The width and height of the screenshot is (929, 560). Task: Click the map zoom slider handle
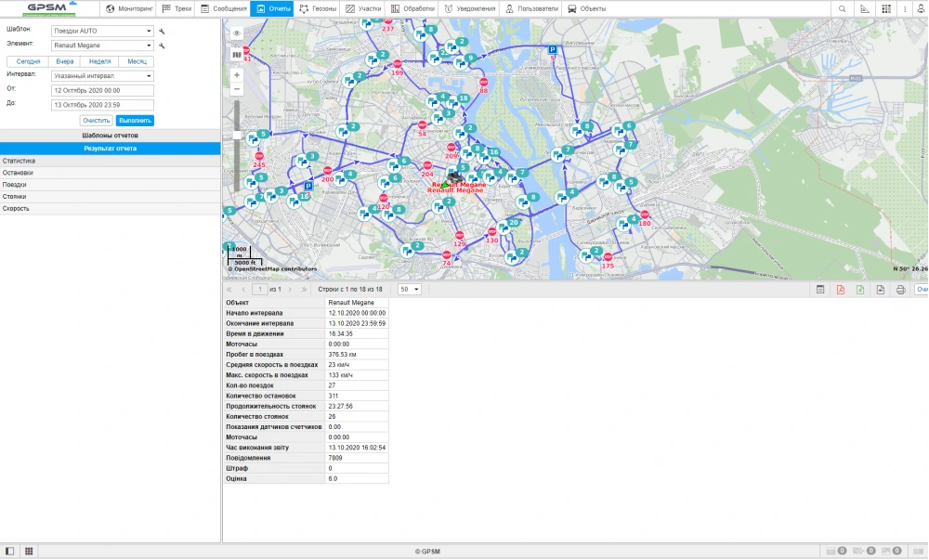click(237, 135)
